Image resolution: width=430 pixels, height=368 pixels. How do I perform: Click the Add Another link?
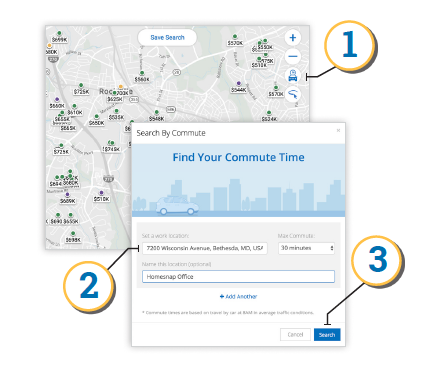click(239, 296)
